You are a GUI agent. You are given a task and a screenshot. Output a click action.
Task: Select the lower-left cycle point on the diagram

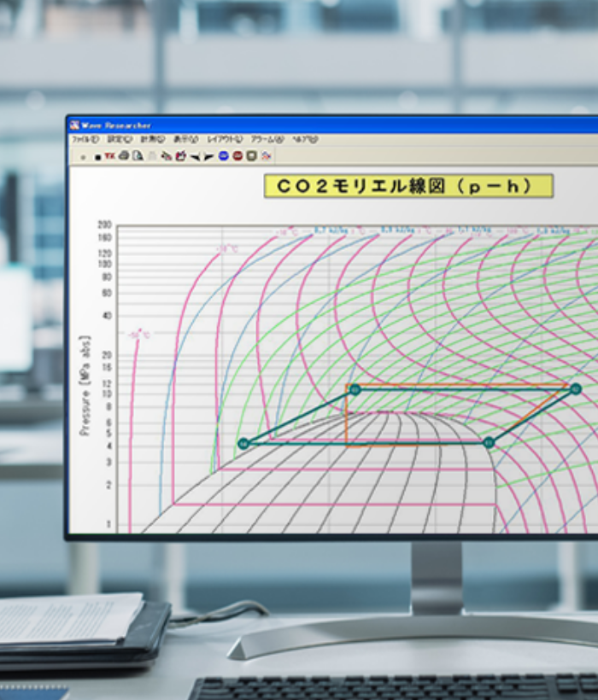[243, 444]
